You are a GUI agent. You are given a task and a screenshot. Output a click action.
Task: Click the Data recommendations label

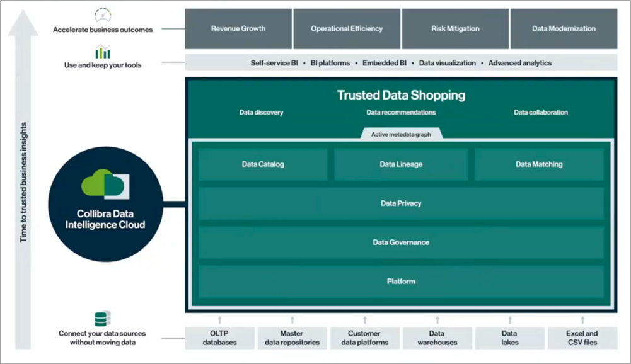pyautogui.click(x=401, y=112)
